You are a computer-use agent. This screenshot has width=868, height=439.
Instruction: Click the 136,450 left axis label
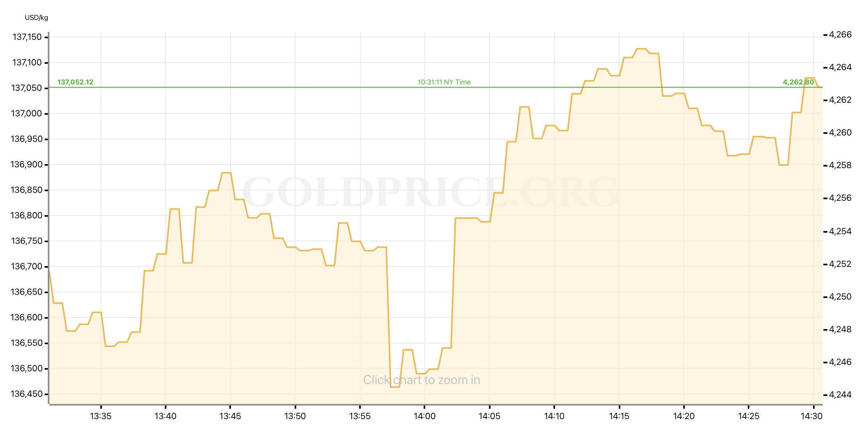(26, 394)
